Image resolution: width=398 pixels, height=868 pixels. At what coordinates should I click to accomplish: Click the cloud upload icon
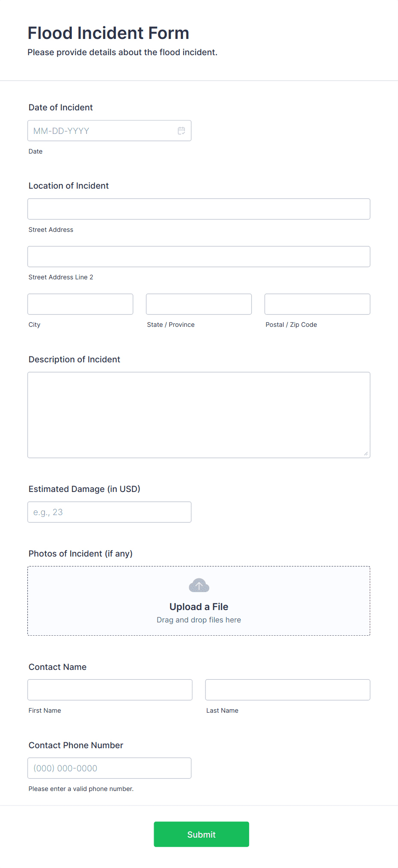(x=199, y=585)
